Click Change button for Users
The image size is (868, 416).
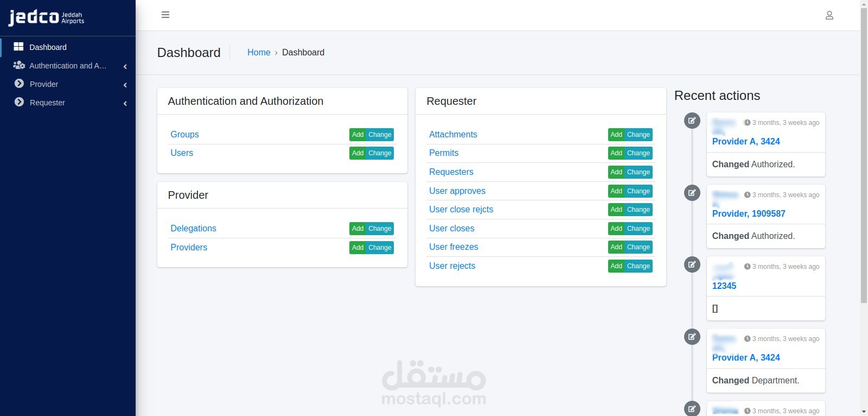coord(380,153)
